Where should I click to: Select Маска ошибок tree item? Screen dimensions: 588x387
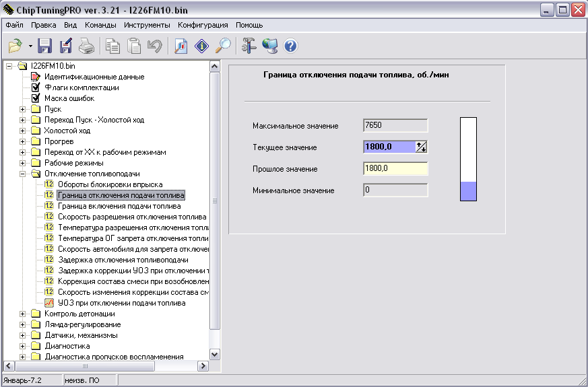pyautogui.click(x=69, y=98)
